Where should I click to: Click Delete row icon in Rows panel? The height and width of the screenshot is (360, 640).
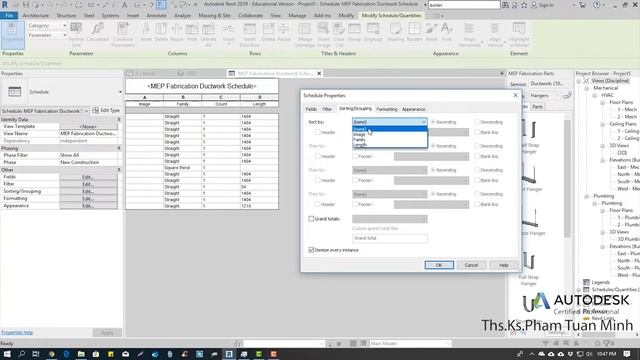(x=268, y=32)
